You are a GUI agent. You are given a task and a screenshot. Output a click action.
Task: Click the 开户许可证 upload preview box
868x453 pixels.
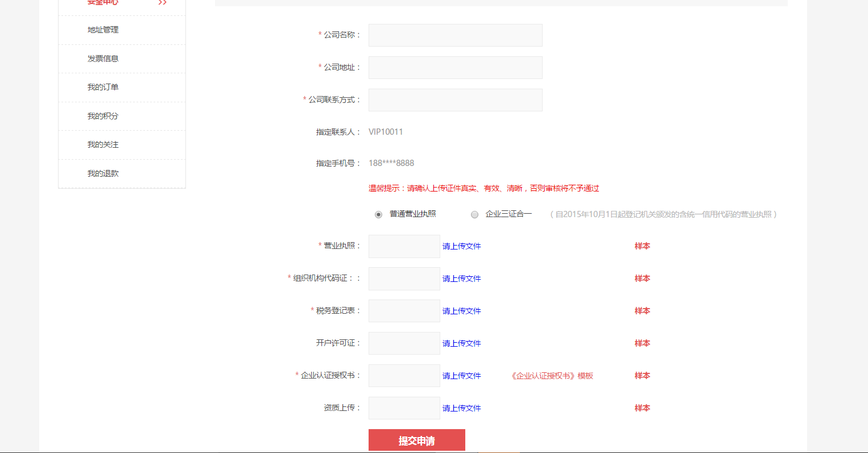click(404, 343)
